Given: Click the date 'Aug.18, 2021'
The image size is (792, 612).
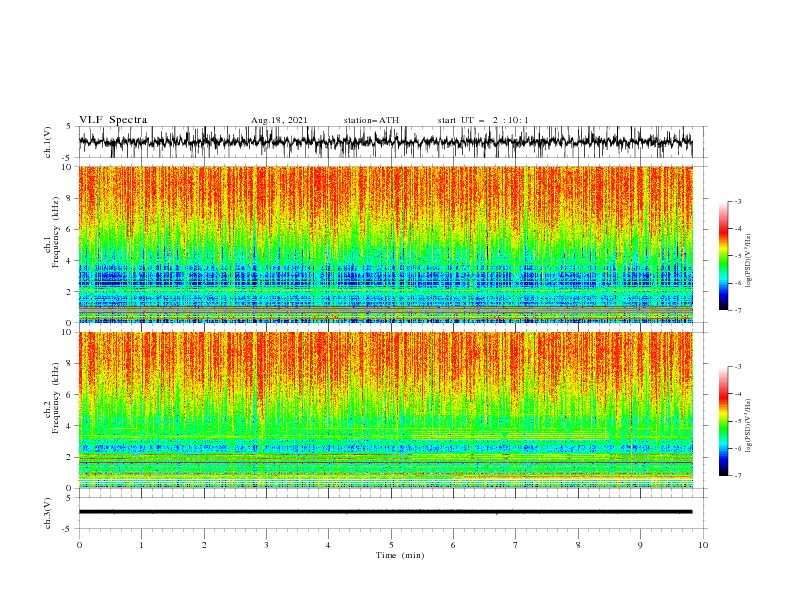Looking at the screenshot, I should click(x=279, y=120).
